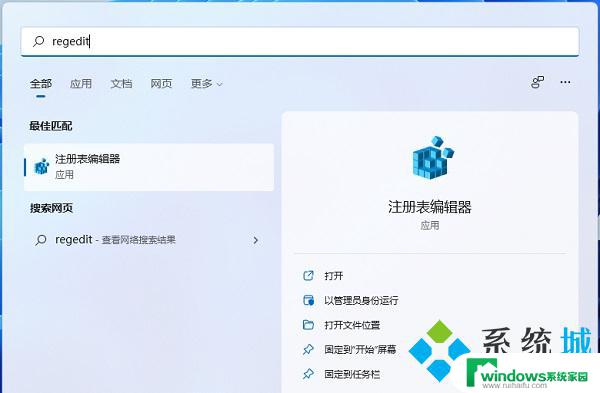Click pin icon beside 固定到"开始"屏幕
600x393 pixels.
(308, 349)
